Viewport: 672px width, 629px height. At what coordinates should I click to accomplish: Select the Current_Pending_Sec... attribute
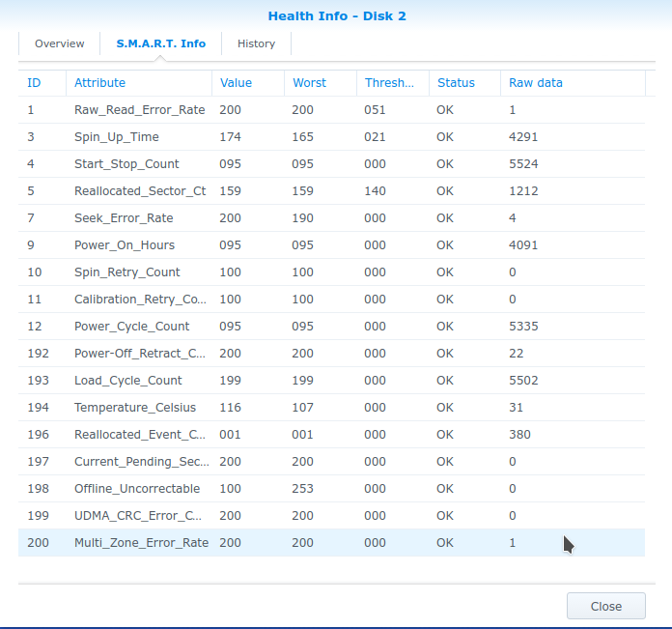[x=141, y=461]
